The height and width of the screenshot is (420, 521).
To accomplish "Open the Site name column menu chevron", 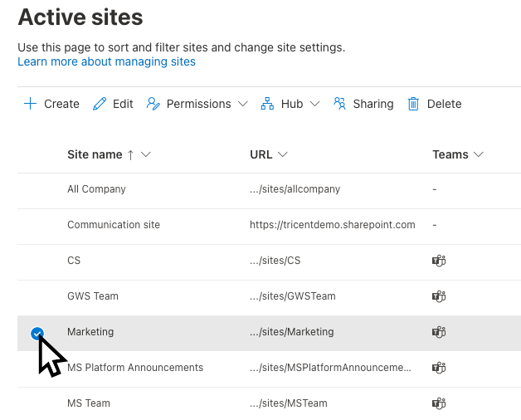I will click(146, 154).
